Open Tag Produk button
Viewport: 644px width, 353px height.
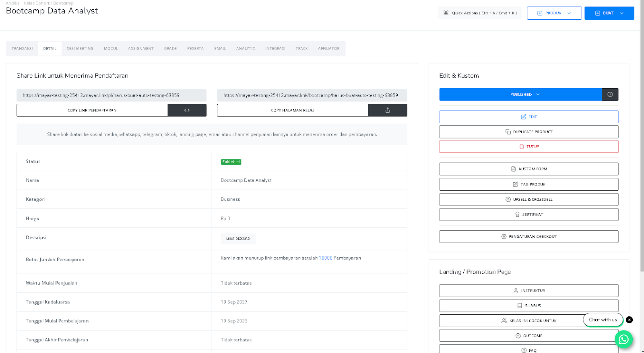coord(529,184)
